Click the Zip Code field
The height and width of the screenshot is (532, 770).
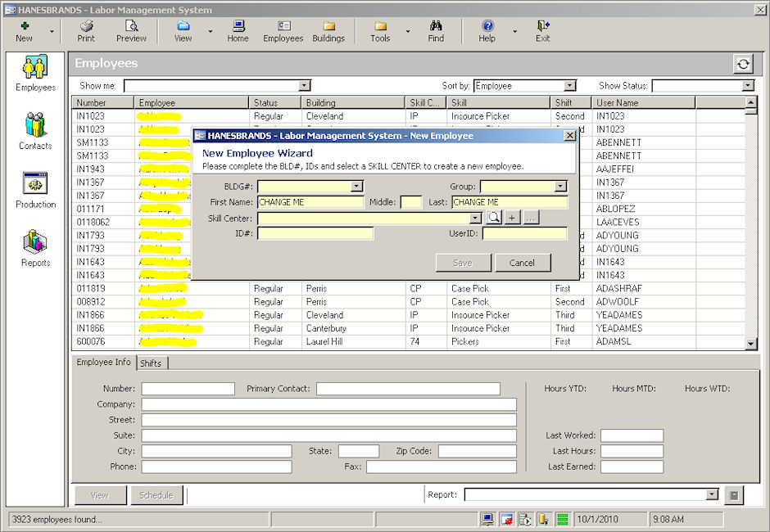pyautogui.click(x=478, y=451)
